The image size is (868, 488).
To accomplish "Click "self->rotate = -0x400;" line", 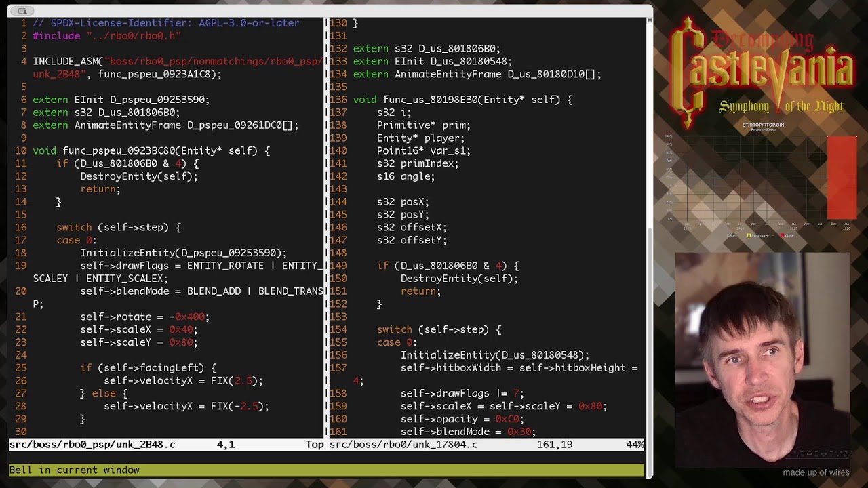I will point(145,317).
